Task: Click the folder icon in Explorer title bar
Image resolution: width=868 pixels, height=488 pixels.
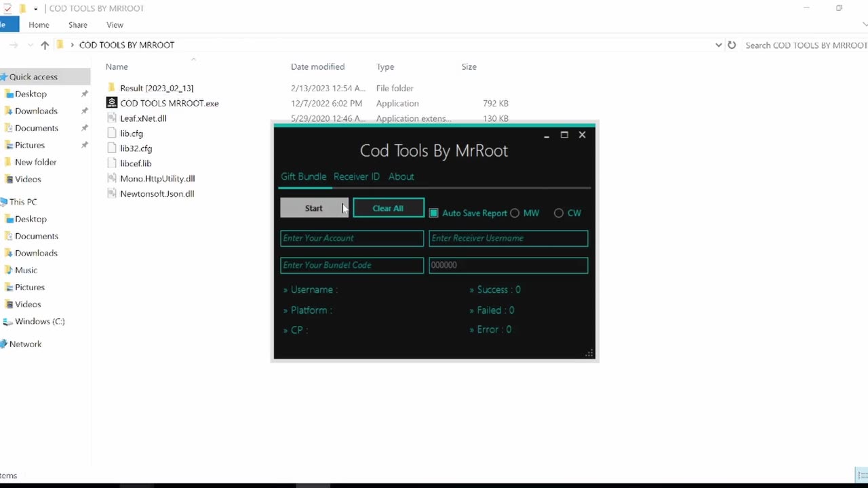Action: point(22,9)
